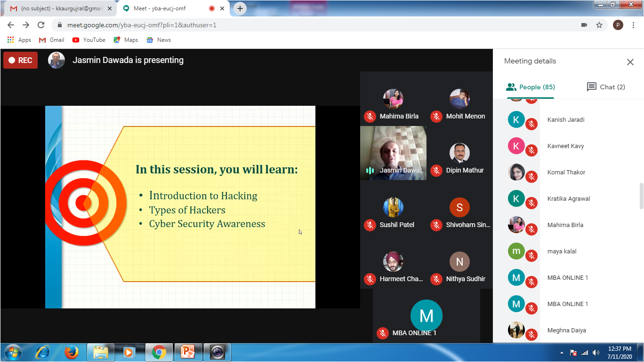This screenshot has width=644, height=362.
Task: Open YouTube from bookmarks bar
Action: coord(89,40)
